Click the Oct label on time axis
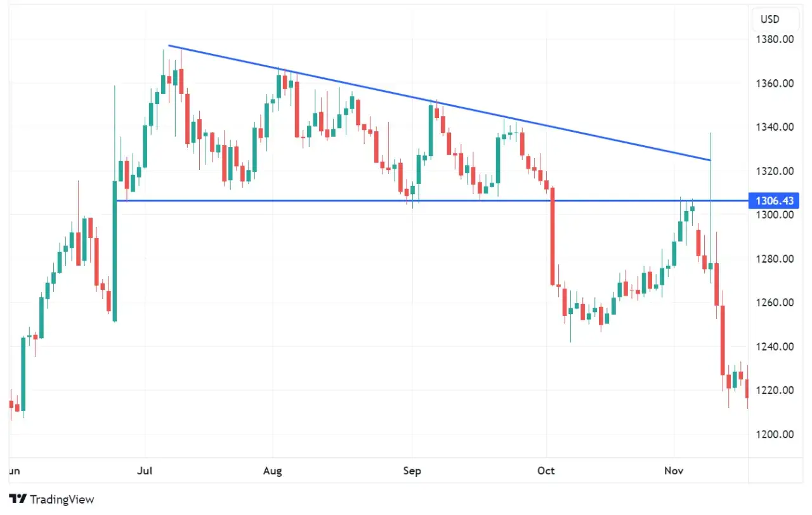The image size is (812, 515). [x=546, y=471]
